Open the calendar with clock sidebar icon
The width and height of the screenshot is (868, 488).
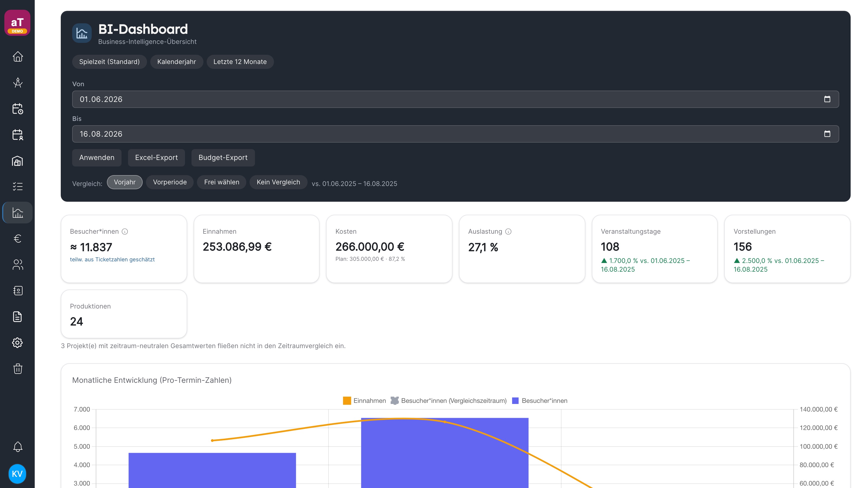point(18,108)
